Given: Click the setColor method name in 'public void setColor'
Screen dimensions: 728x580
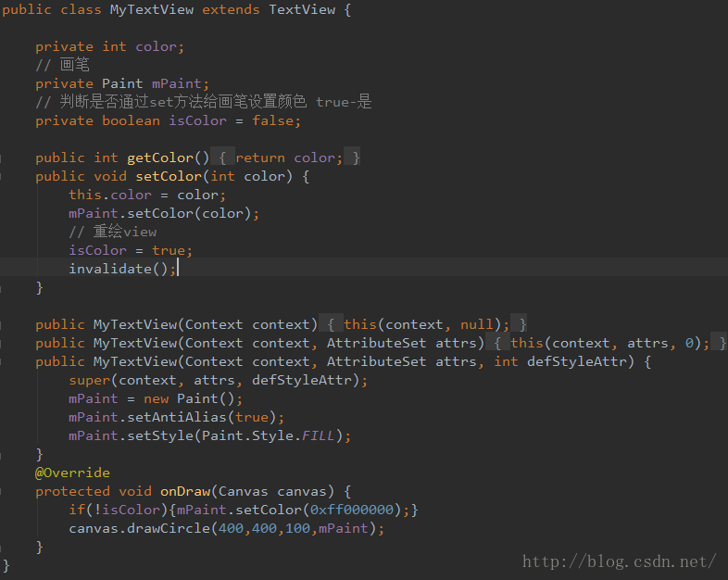Looking at the screenshot, I should [169, 176].
